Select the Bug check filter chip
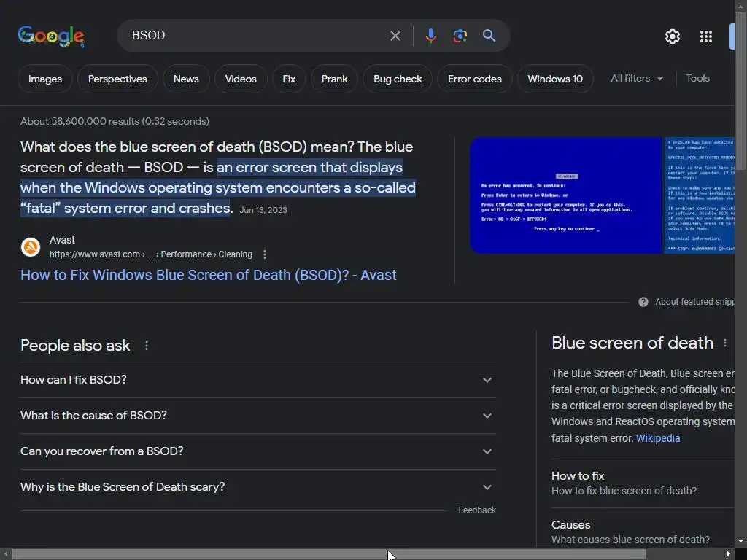 [x=398, y=79]
